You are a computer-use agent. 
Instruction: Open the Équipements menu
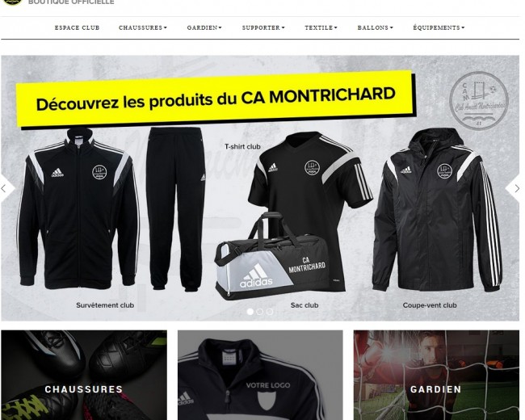click(x=439, y=27)
